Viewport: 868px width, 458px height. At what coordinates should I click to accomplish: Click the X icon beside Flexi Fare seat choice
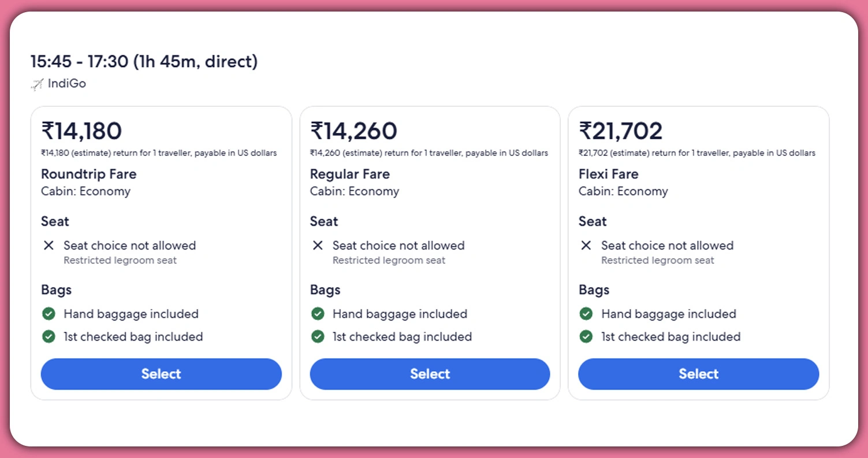click(x=586, y=245)
